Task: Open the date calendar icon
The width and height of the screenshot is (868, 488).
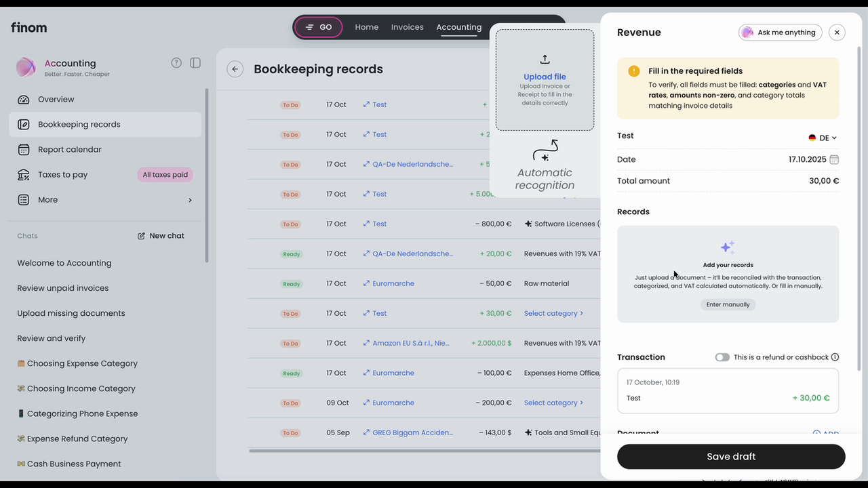Action: pyautogui.click(x=835, y=159)
